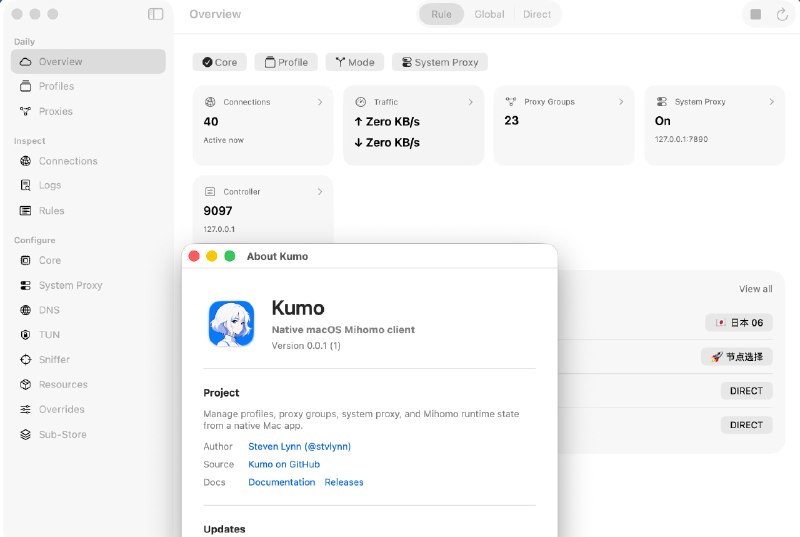Click the stop square icon in toolbar

(756, 14)
